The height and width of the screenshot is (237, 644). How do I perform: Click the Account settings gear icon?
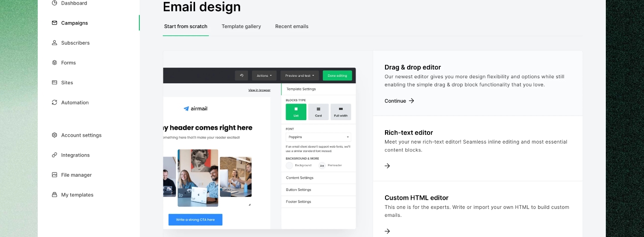click(x=54, y=135)
